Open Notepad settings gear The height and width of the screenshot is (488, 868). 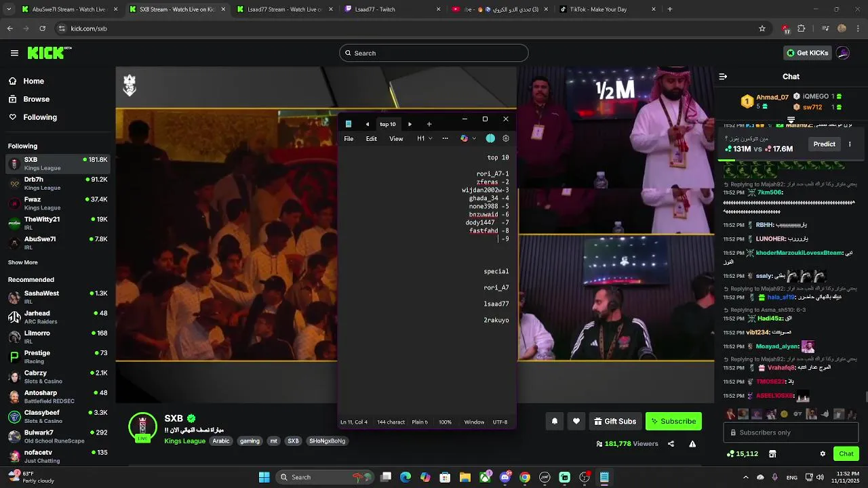[506, 138]
